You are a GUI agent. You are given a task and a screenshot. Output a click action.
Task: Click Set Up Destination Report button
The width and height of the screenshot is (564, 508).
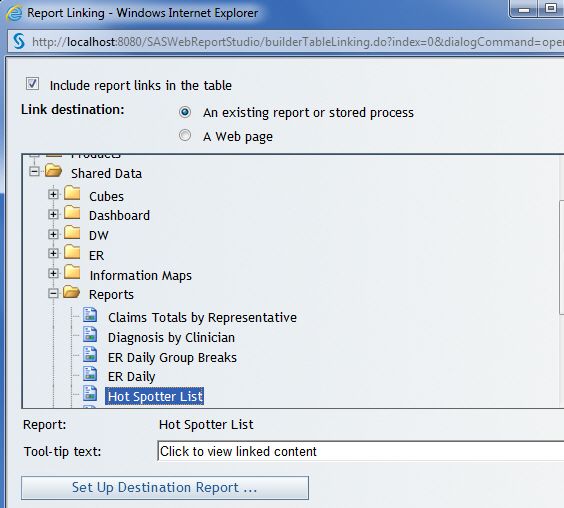[x=165, y=488]
